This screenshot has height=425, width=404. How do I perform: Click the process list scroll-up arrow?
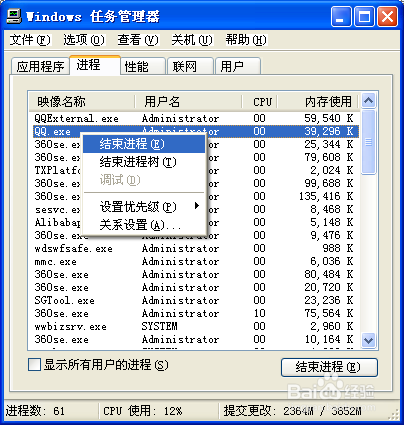(368, 100)
